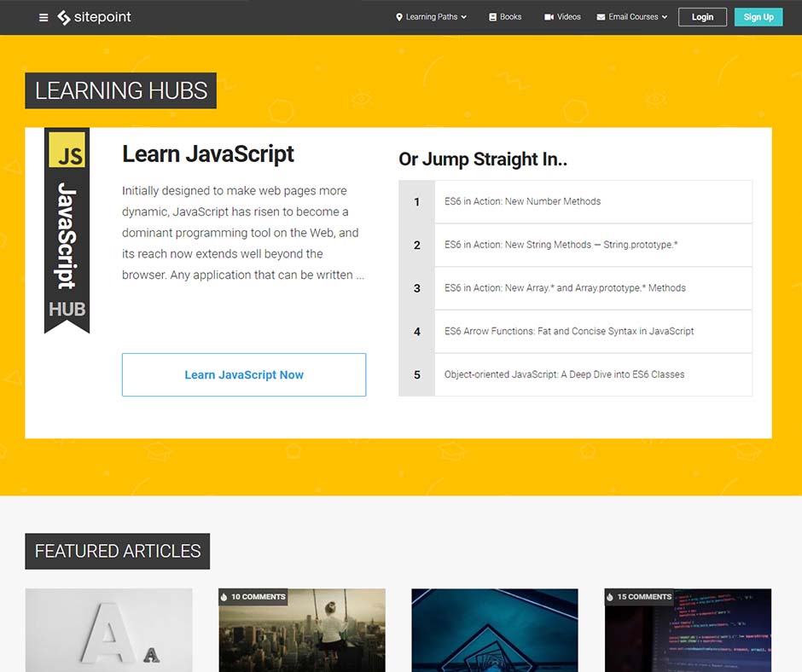Open the Email Courses menu

(632, 17)
